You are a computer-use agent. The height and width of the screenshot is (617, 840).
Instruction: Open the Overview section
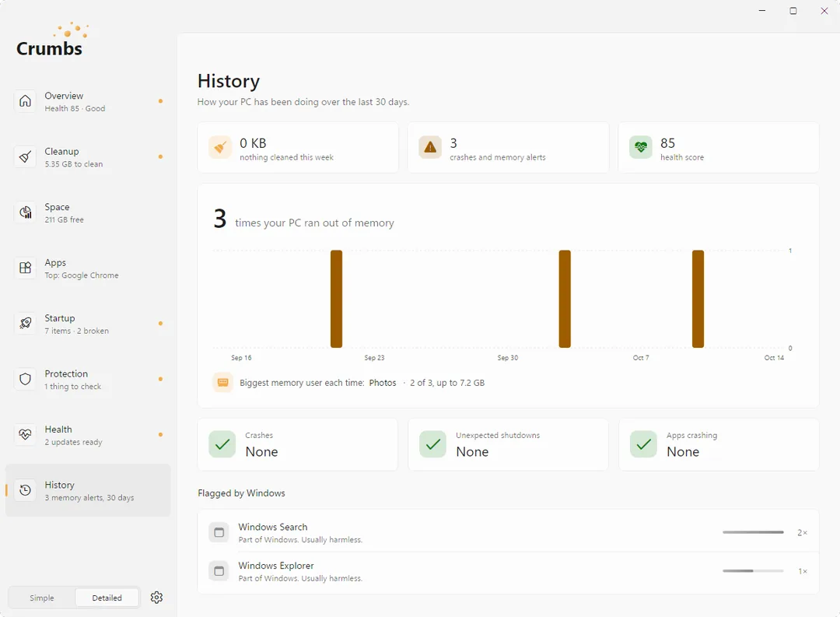(89, 101)
